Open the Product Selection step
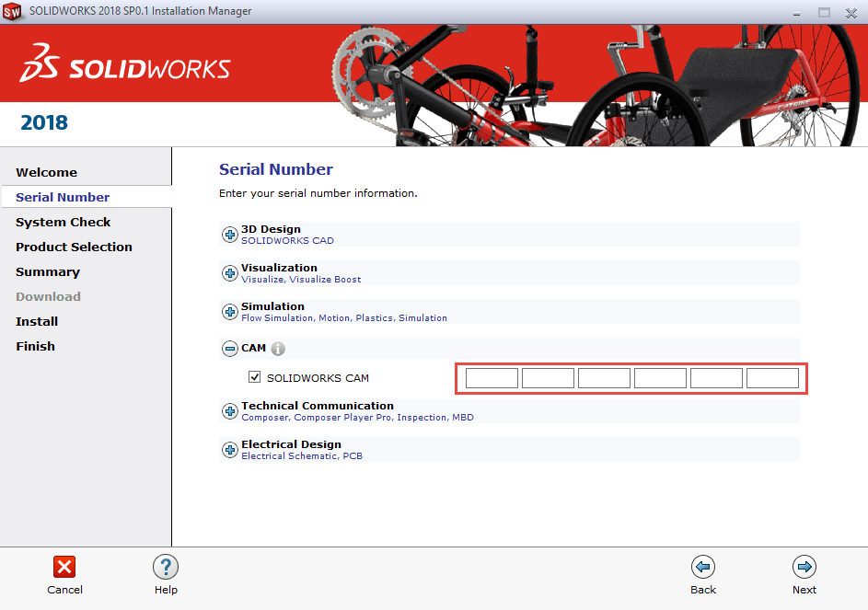 coord(75,247)
